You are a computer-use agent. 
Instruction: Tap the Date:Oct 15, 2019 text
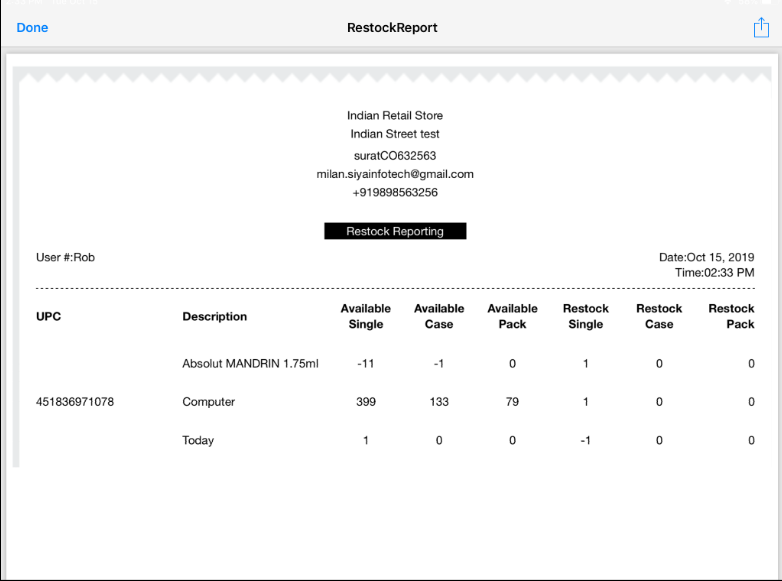pos(706,257)
